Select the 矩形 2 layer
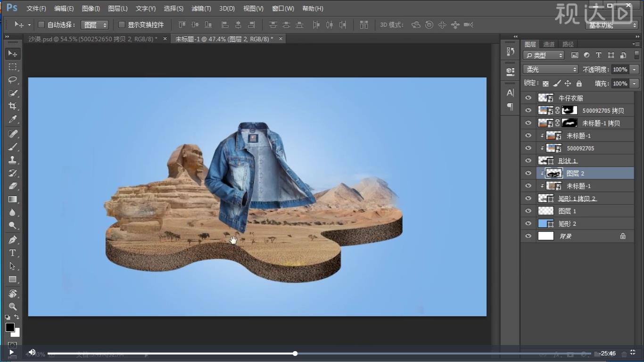644x362 pixels. (568, 223)
